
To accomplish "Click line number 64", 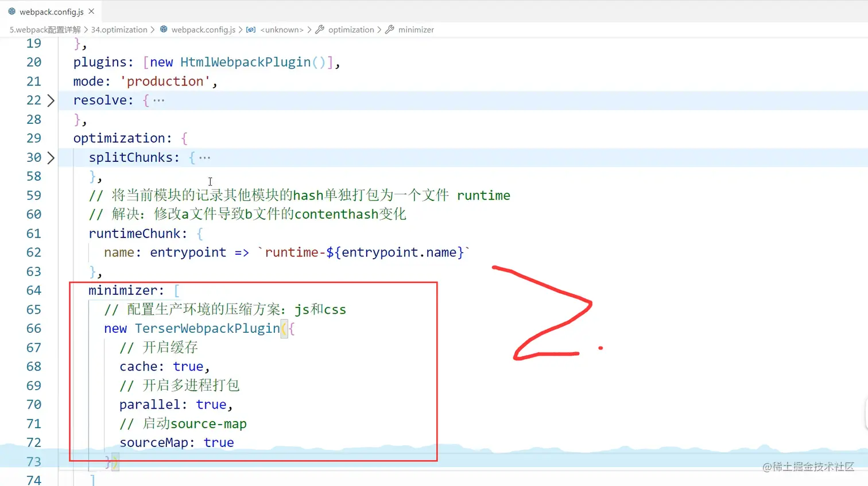I will (x=34, y=290).
